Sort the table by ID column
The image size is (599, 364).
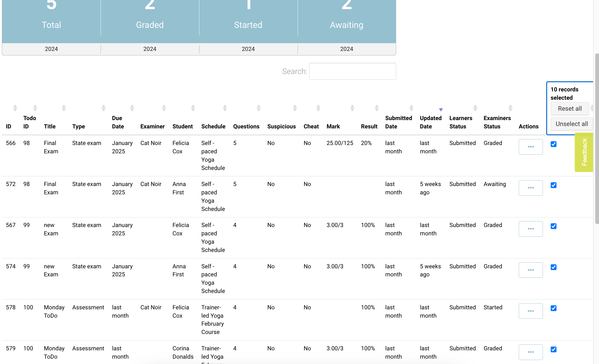point(15,108)
